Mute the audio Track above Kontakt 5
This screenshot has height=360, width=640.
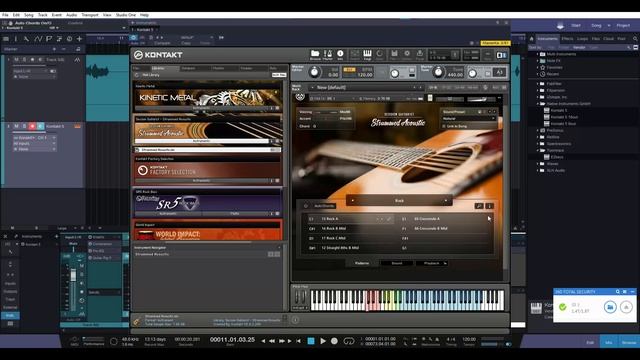16,60
